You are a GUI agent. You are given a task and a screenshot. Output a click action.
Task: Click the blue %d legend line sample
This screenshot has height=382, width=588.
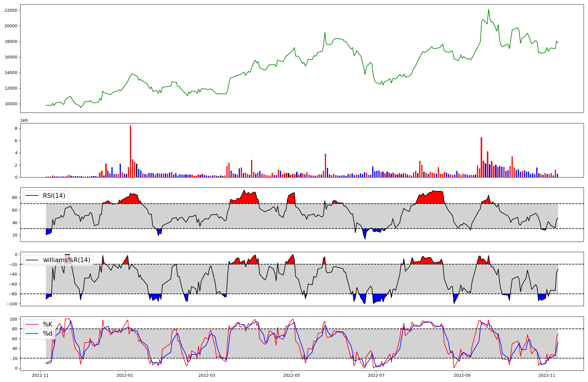click(x=32, y=334)
